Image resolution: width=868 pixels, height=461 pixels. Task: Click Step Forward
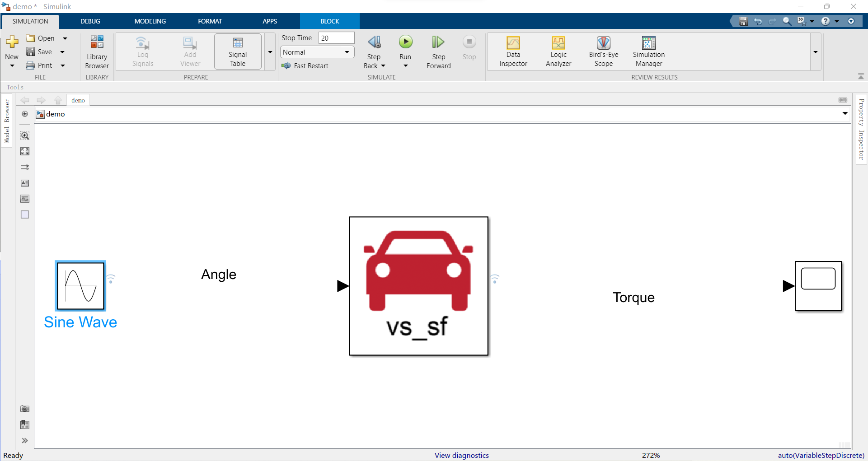tap(438, 51)
